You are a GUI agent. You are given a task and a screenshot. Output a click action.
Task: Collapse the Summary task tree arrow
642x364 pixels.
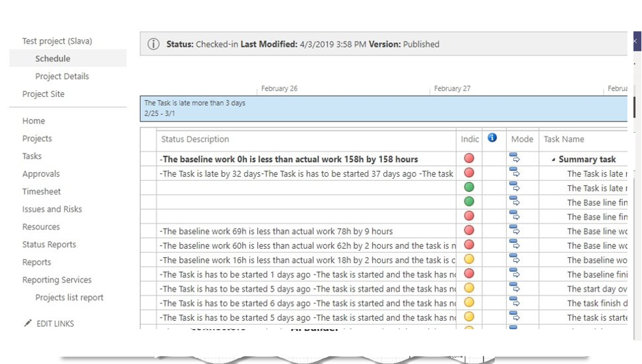(x=553, y=160)
